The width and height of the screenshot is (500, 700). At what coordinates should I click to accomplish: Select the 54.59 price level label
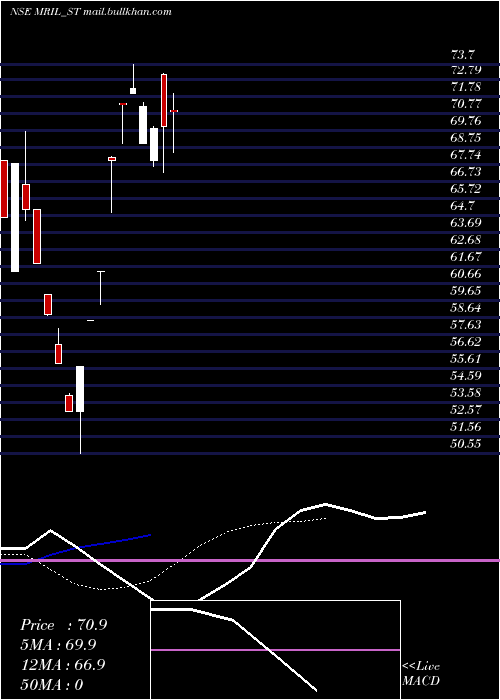[466, 375]
